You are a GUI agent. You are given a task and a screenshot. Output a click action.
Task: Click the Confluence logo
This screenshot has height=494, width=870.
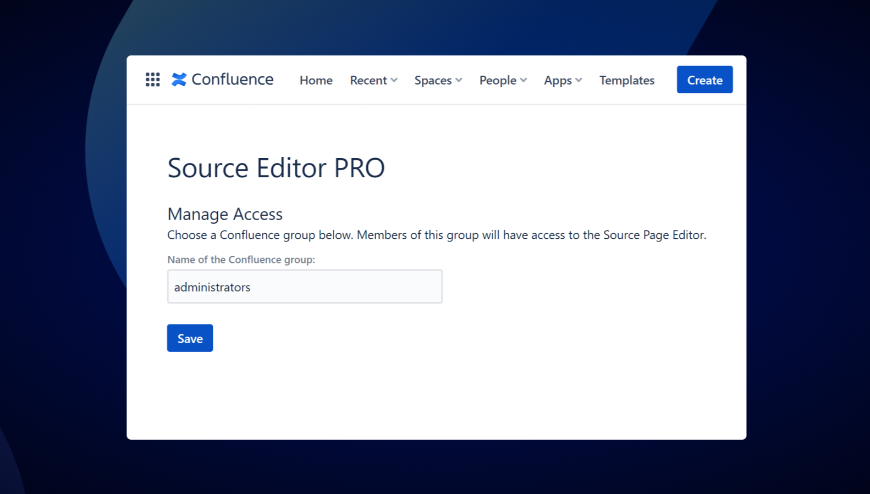[222, 79]
